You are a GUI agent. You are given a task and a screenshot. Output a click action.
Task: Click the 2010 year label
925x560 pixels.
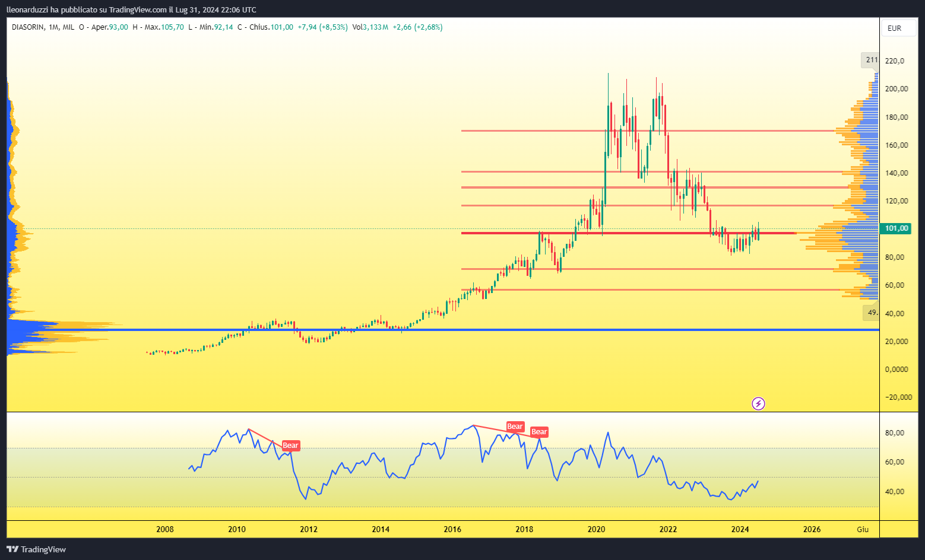coord(237,529)
